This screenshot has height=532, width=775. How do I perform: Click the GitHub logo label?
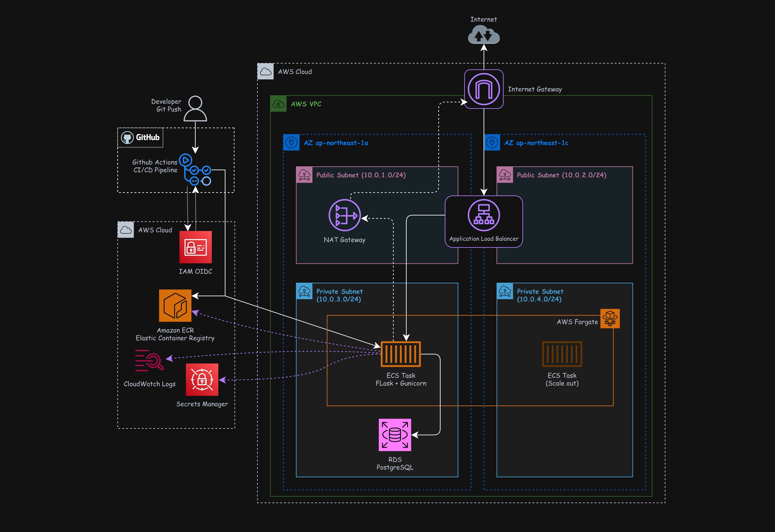140,137
